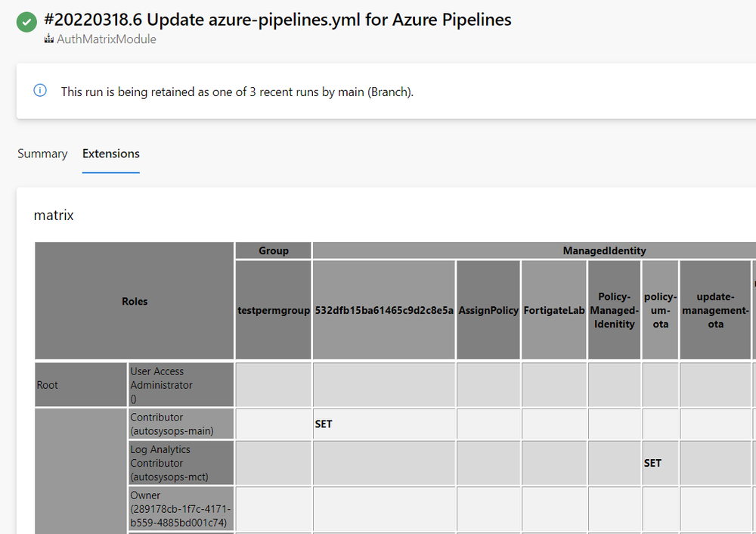Screen dimensions: 756x534
Task: Click the info icon in the retention banner
Action: pyautogui.click(x=39, y=90)
